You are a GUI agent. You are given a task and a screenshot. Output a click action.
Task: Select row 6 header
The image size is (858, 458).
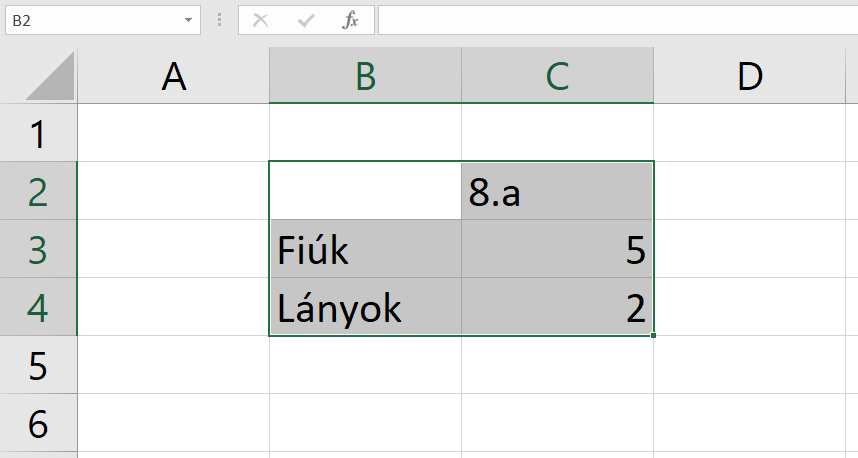[38, 424]
